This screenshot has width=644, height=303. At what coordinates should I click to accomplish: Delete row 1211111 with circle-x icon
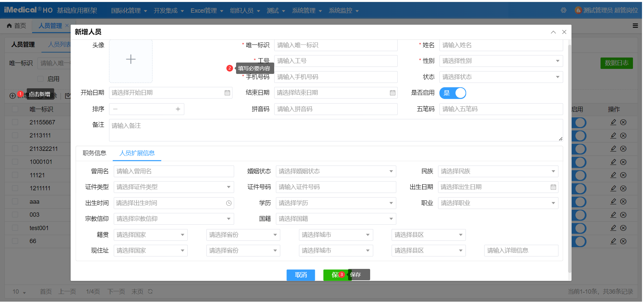click(x=623, y=189)
